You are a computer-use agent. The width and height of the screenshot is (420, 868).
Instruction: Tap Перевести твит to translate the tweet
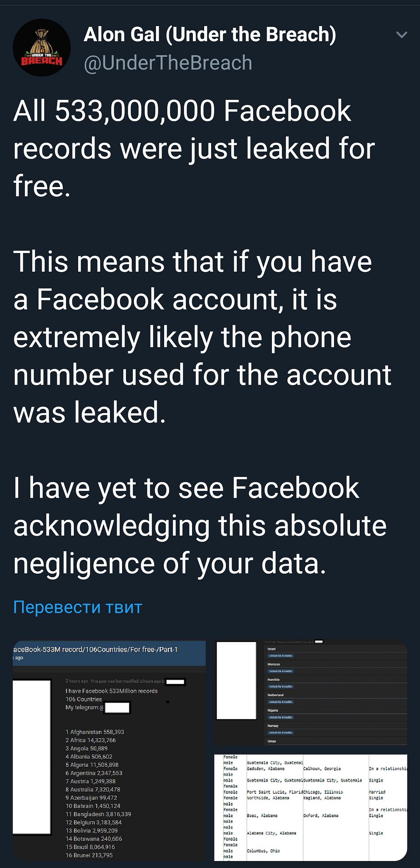tap(78, 607)
